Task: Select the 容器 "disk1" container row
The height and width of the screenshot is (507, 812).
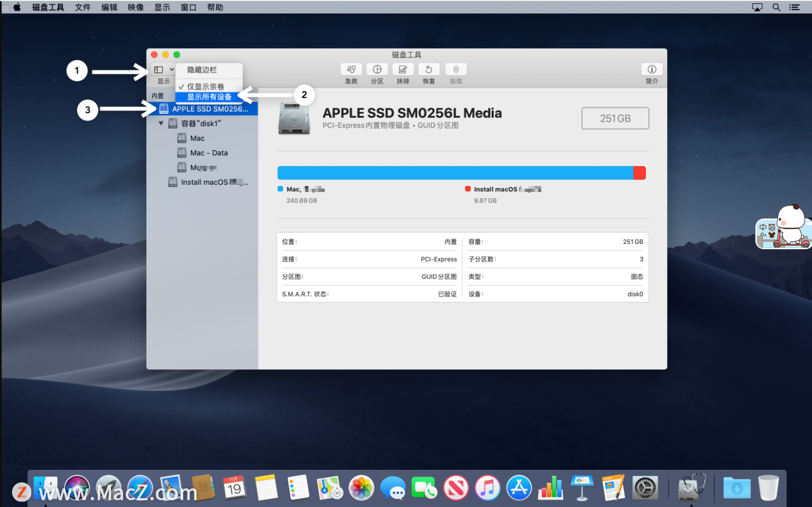Action: (202, 124)
